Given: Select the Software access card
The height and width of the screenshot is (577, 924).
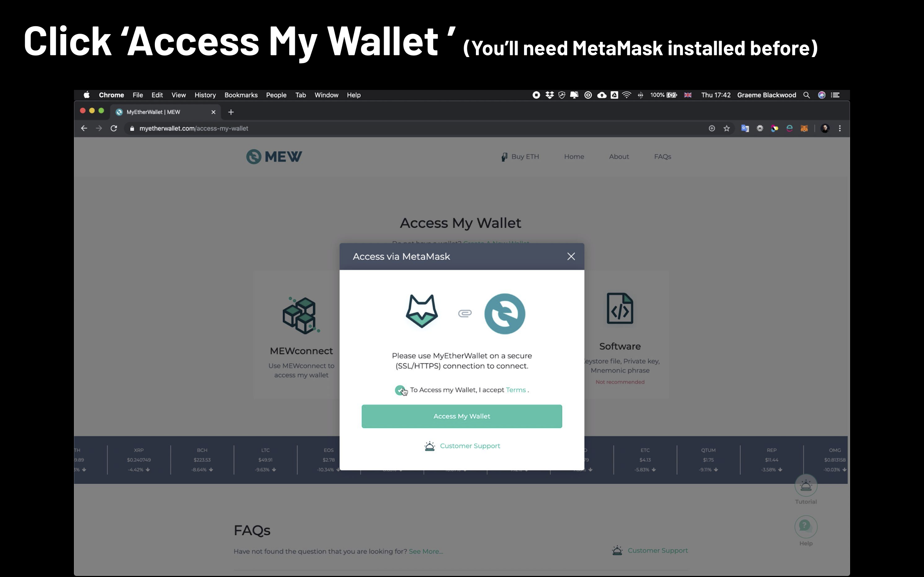Looking at the screenshot, I should coord(626,334).
